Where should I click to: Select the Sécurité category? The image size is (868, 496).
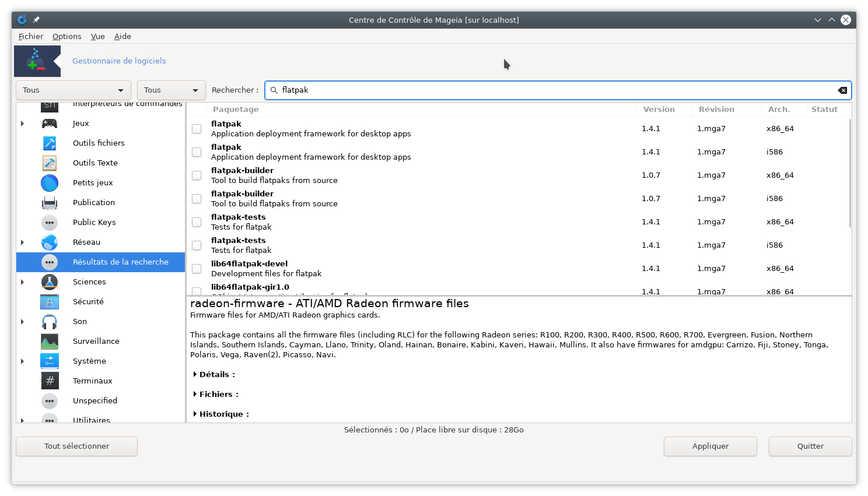coord(100,302)
